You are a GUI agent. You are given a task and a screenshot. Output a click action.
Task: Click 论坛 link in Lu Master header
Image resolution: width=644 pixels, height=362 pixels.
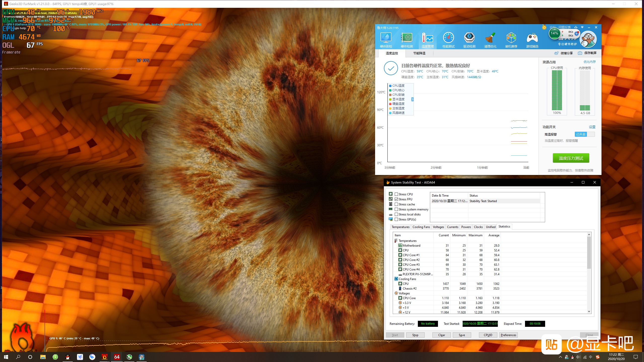(553, 27)
